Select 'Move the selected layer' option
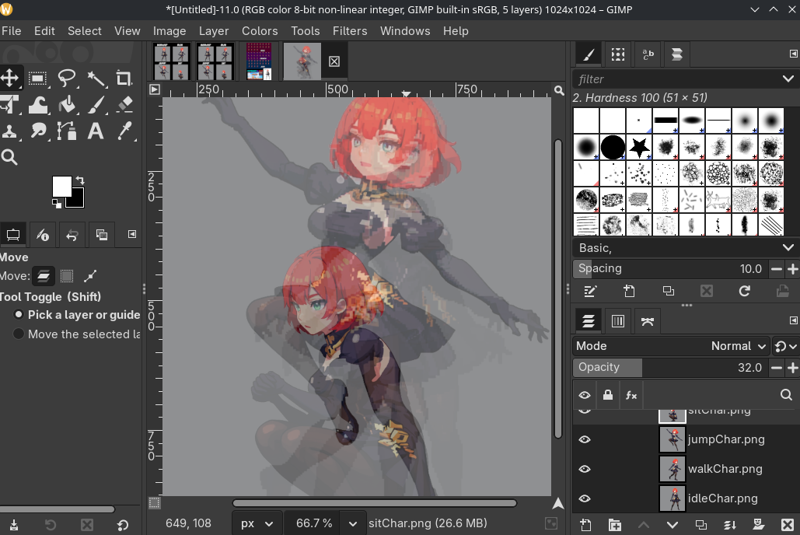The height and width of the screenshot is (535, 800). pos(77,334)
